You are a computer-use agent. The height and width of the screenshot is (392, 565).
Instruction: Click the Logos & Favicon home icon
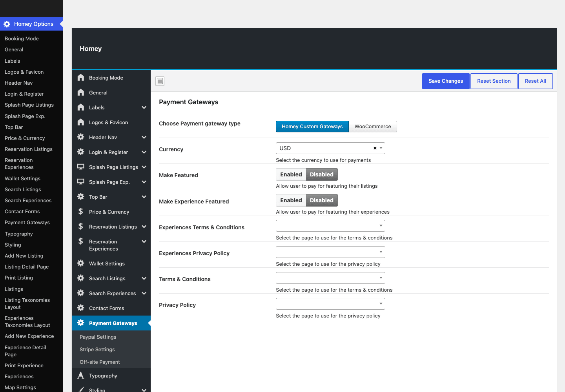click(81, 122)
